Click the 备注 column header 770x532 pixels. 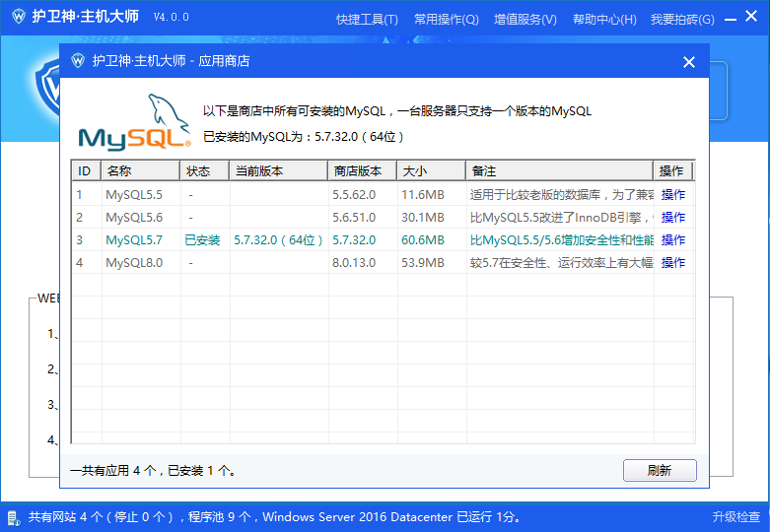pyautogui.click(x=559, y=170)
